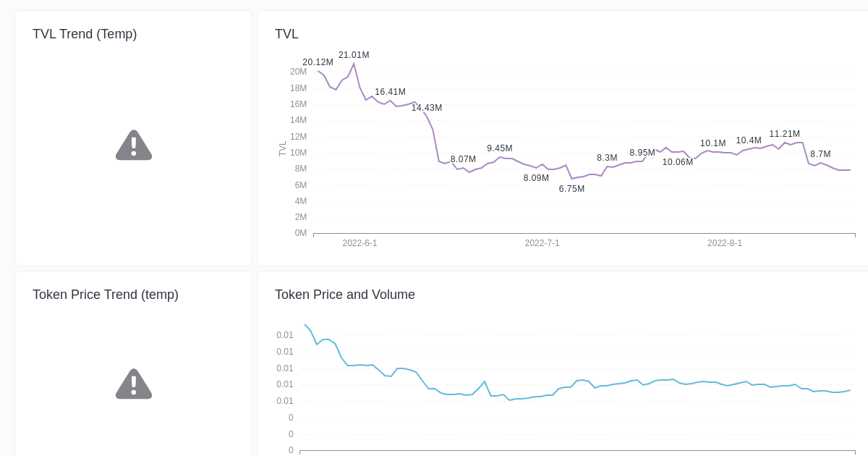Click the warning icon in Token Price Trend panel
868x456 pixels.
point(133,384)
